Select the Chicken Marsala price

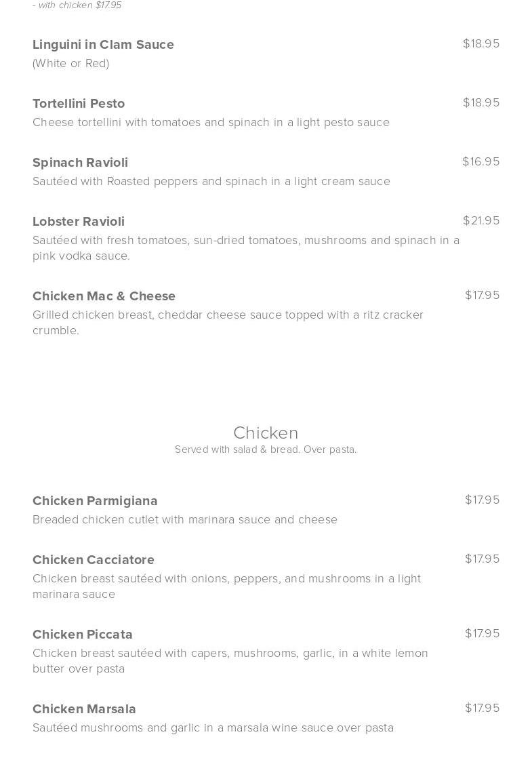coord(482,708)
